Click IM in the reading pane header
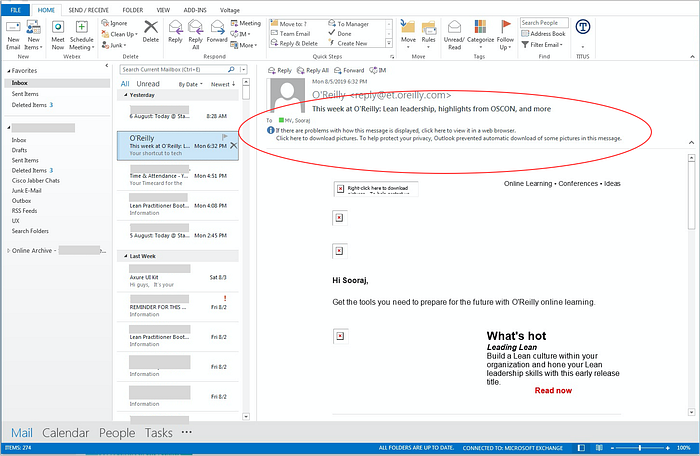Image resolution: width=700 pixels, height=456 pixels. (378, 71)
